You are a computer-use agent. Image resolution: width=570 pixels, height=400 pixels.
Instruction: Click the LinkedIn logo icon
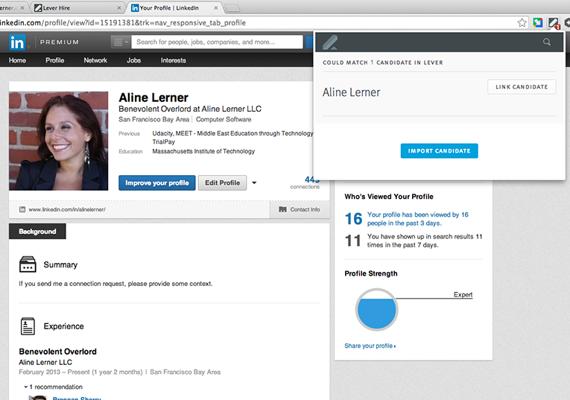pyautogui.click(x=17, y=42)
